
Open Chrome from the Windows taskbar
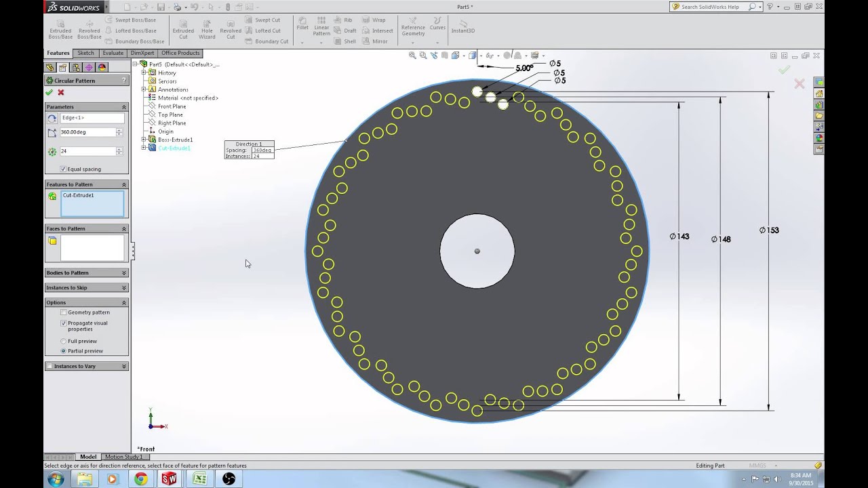(140, 479)
